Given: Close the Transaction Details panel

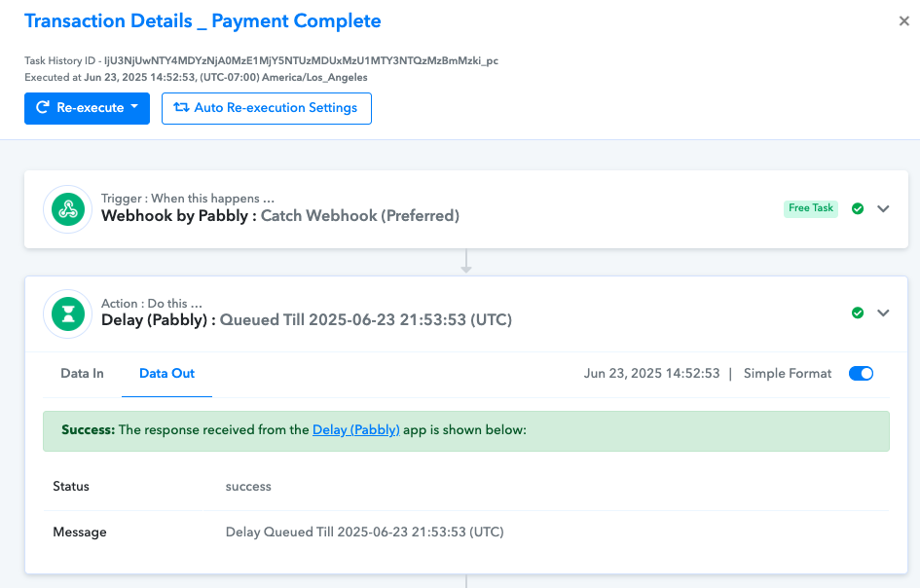Looking at the screenshot, I should point(903,21).
